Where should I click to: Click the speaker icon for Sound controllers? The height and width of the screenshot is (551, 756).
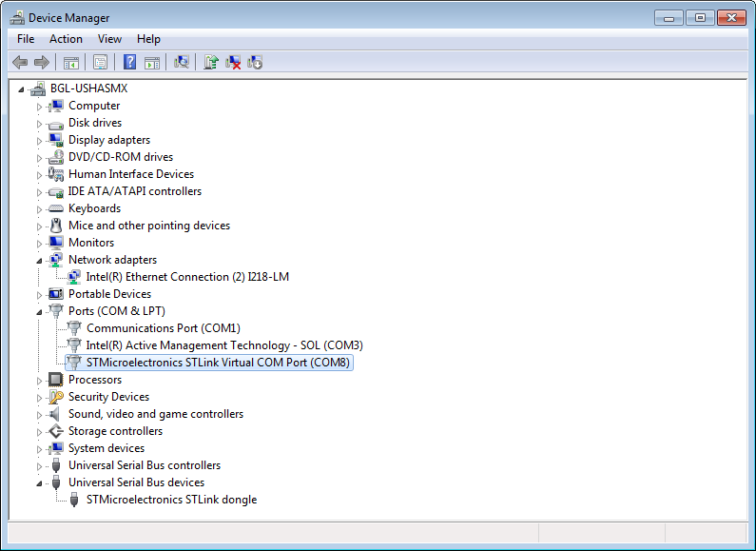tap(55, 414)
